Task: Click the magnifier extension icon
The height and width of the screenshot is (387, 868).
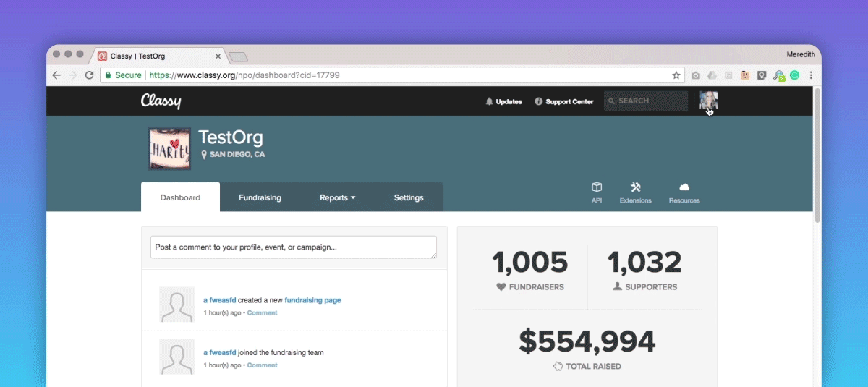Action: tap(778, 75)
